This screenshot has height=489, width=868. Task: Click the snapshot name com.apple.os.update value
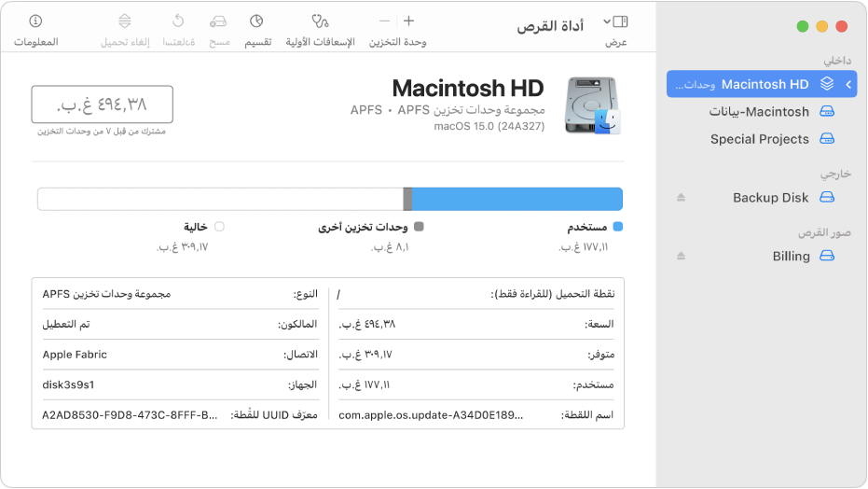coord(431,414)
